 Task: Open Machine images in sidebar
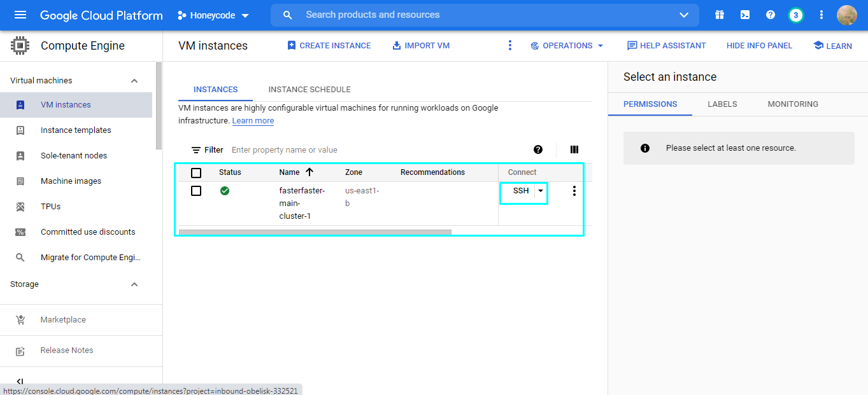coord(76,181)
